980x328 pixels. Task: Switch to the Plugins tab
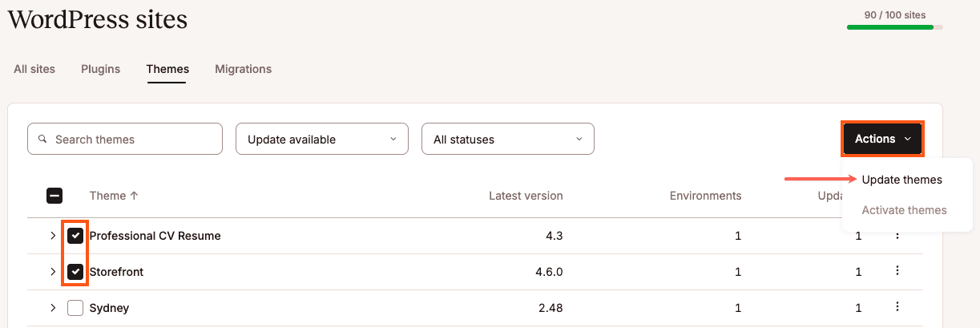click(x=100, y=69)
